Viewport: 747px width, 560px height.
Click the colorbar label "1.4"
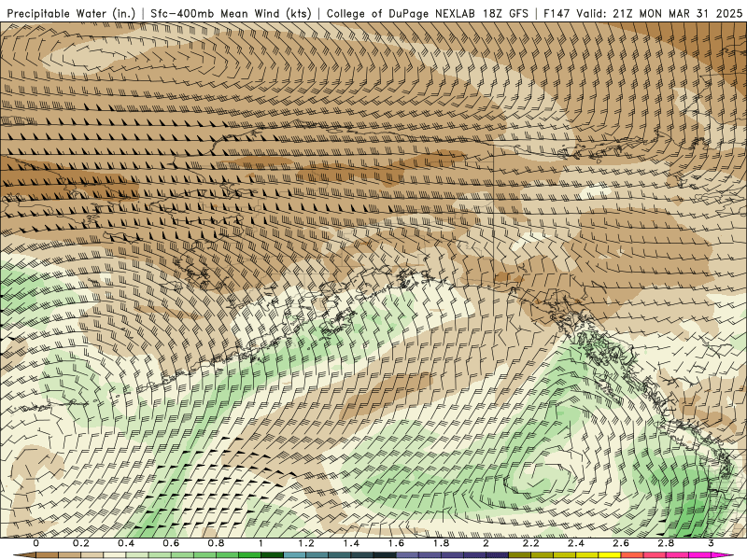point(351,543)
